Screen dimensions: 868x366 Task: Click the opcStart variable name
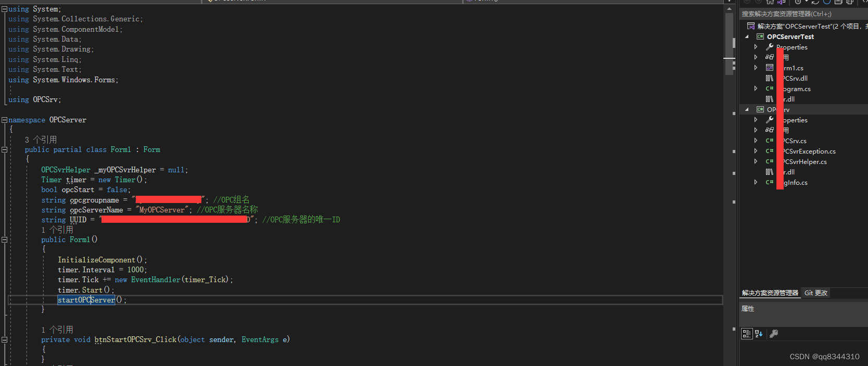pyautogui.click(x=78, y=190)
